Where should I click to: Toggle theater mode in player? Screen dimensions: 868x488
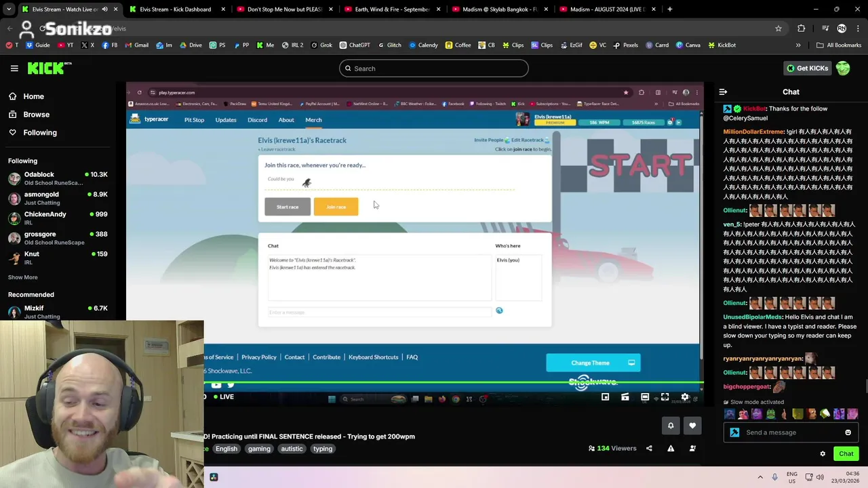click(x=645, y=397)
